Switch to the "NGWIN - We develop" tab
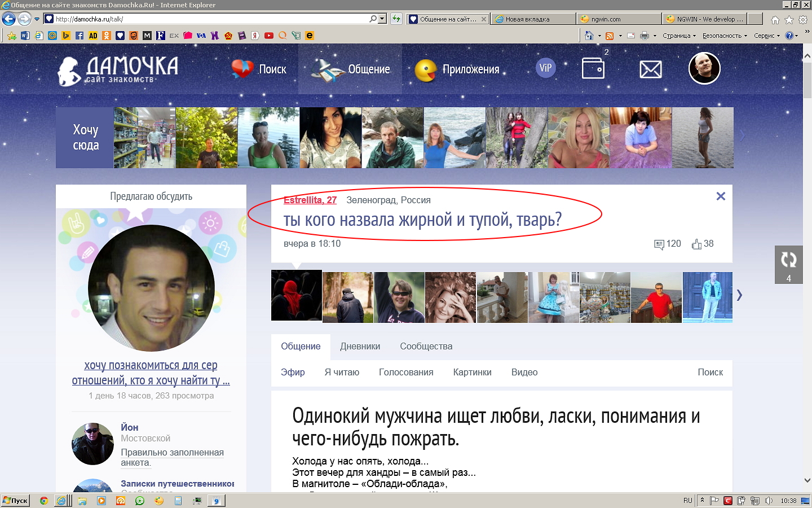 704,19
